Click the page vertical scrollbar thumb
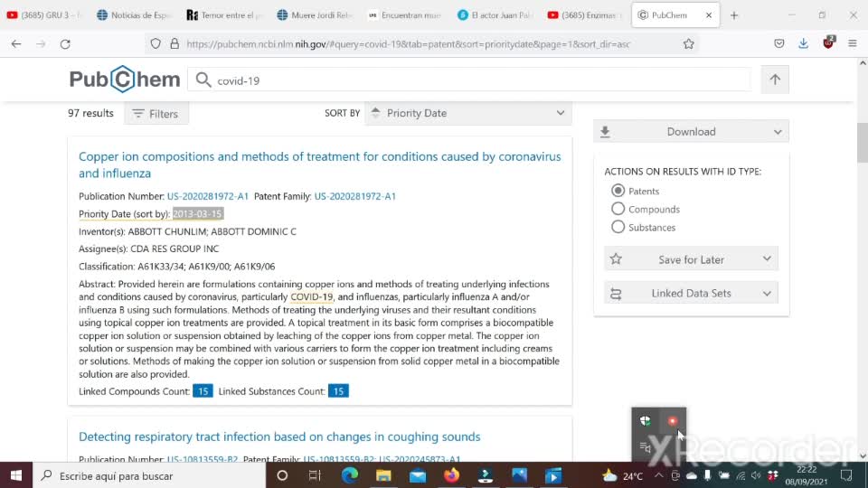Screen dimensions: 868x488 coord(863,142)
